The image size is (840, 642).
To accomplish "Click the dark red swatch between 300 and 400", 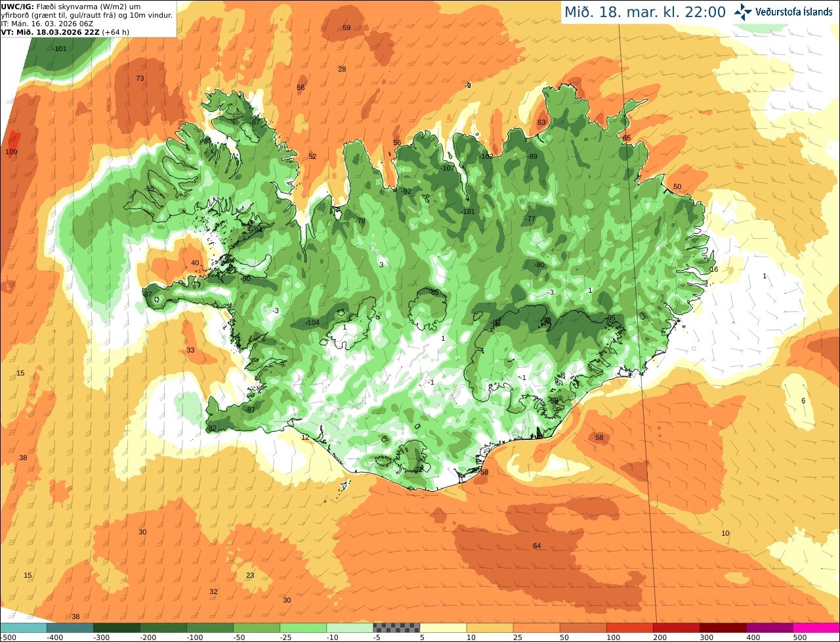I will pyautogui.click(x=723, y=628).
